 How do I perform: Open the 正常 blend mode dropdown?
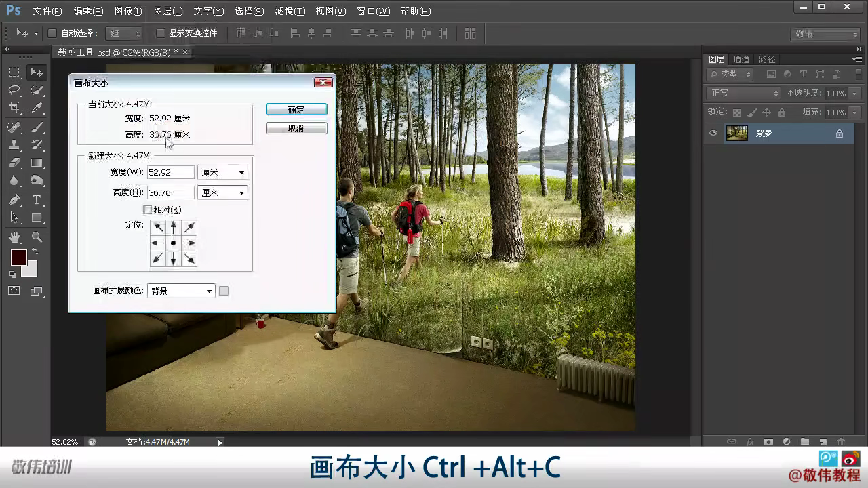pos(744,93)
